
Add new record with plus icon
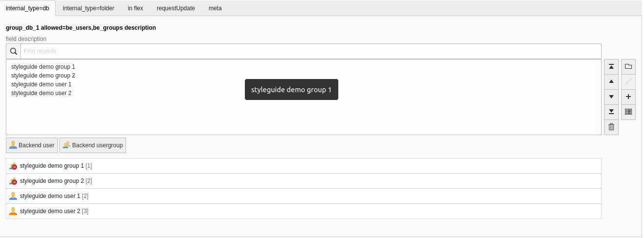[x=628, y=97]
